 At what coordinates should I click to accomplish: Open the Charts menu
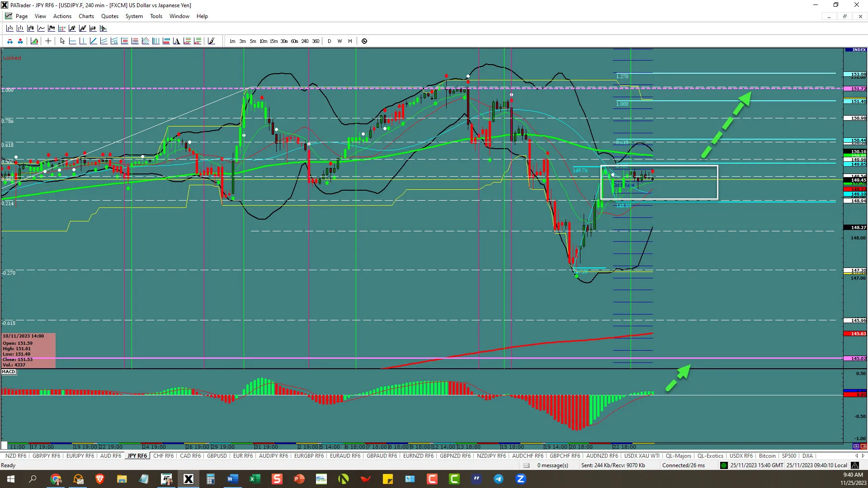pos(86,16)
